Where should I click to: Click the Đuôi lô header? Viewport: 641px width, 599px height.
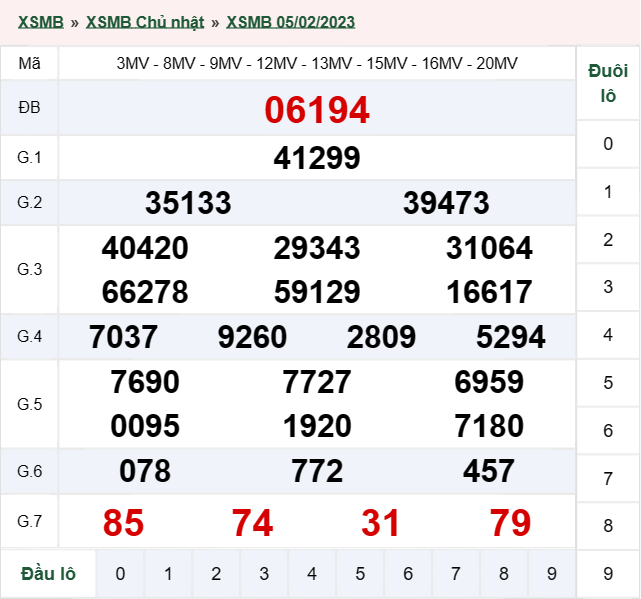(608, 83)
